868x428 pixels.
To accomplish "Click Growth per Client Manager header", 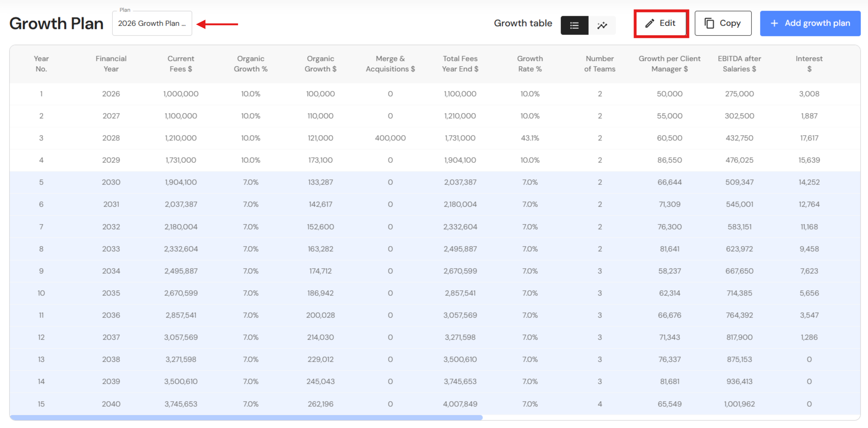I will click(669, 64).
